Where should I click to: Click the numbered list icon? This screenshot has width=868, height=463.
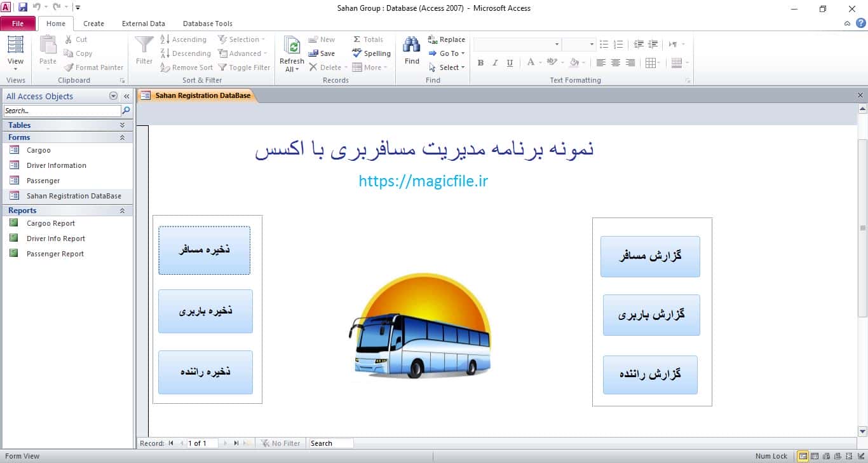(x=618, y=45)
